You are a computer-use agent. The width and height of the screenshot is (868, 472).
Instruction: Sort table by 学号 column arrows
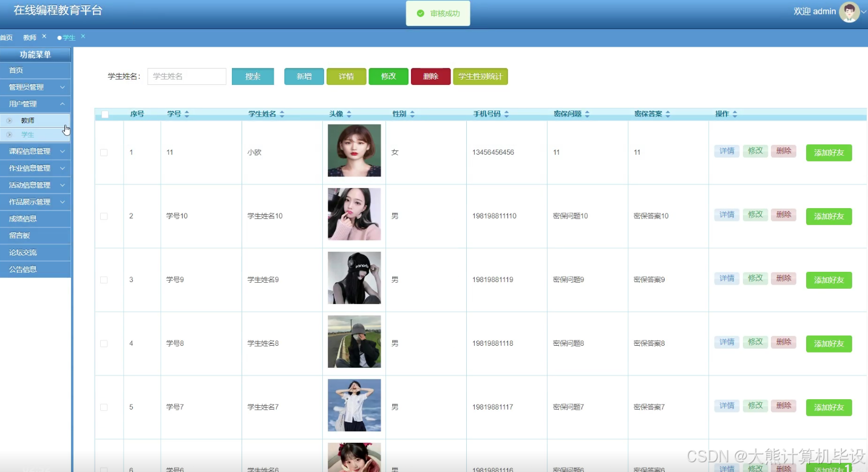(x=187, y=114)
